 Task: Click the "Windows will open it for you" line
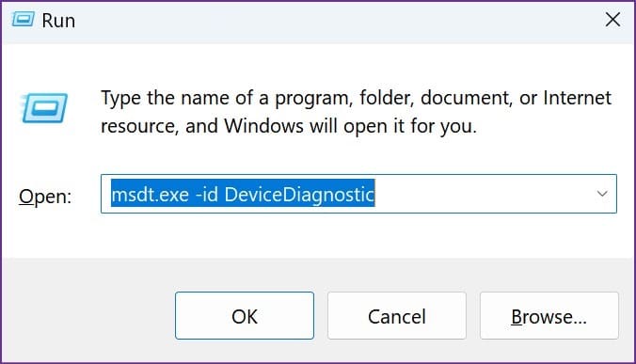tap(350, 126)
